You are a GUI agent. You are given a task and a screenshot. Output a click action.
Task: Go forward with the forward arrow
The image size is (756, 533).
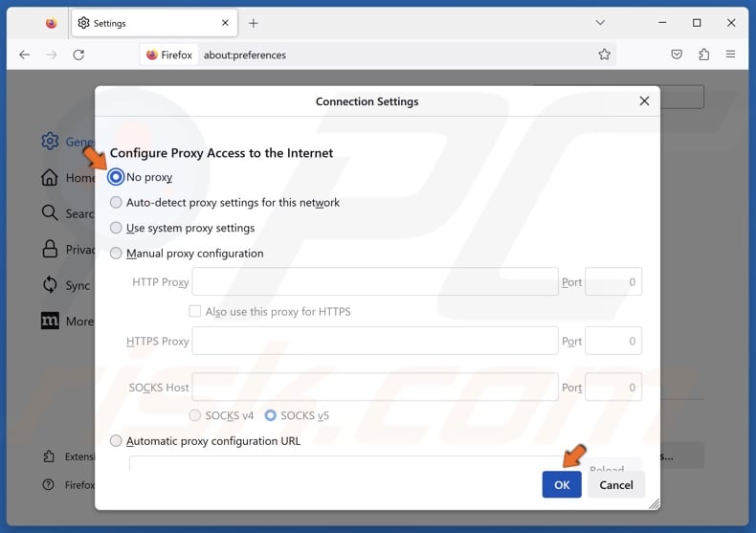(x=52, y=55)
